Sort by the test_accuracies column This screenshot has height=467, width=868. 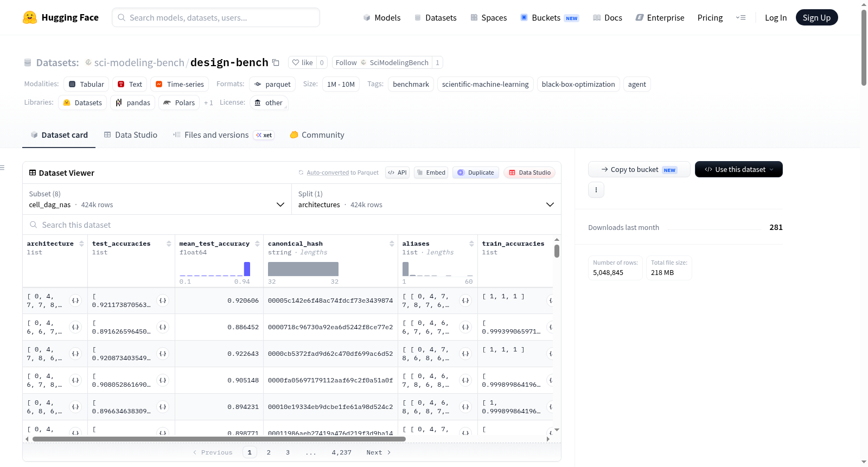point(169,244)
